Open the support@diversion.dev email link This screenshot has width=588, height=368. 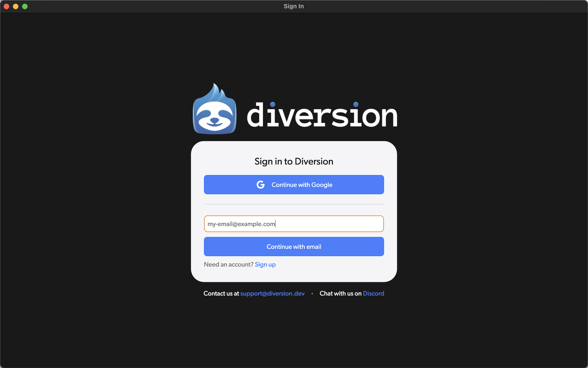[273, 293]
